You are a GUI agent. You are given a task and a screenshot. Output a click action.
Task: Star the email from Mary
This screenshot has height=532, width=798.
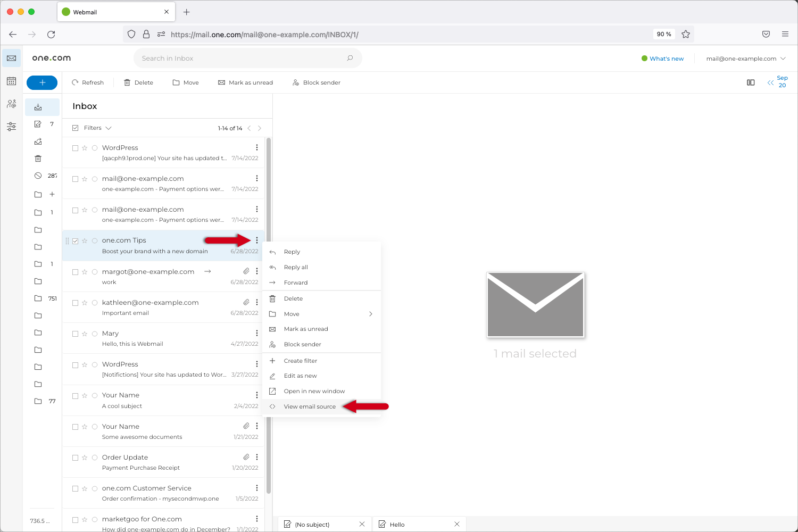(85, 333)
